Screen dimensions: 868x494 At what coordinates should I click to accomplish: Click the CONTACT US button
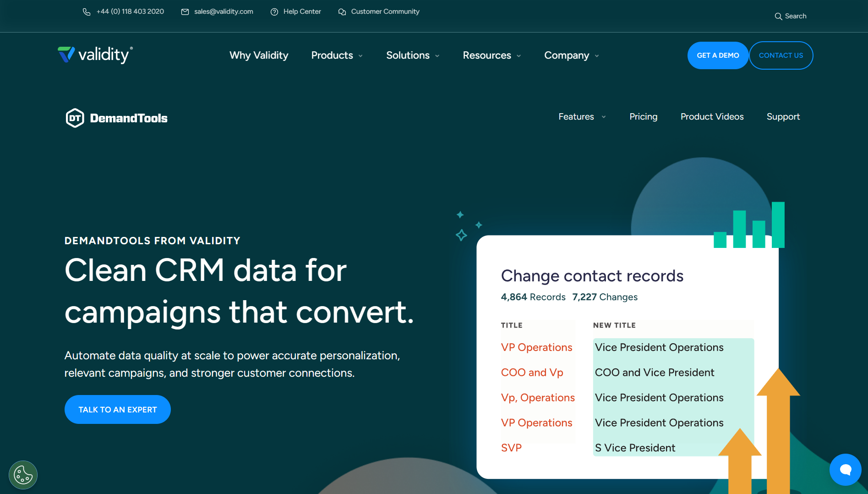point(781,55)
